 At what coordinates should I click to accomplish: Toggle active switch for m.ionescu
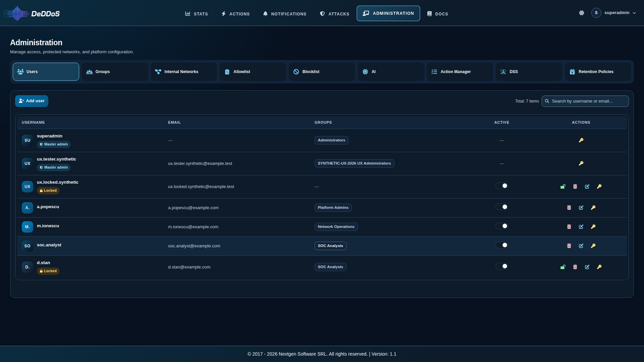click(x=502, y=226)
